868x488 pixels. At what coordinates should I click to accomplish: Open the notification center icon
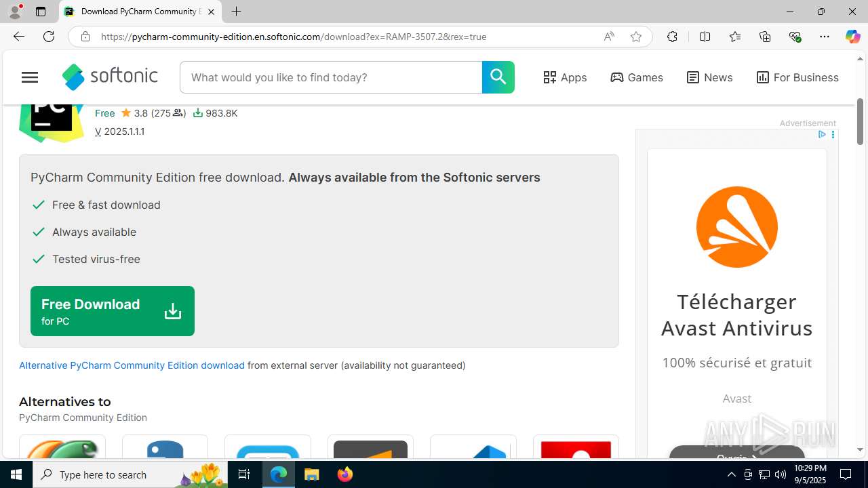846,474
